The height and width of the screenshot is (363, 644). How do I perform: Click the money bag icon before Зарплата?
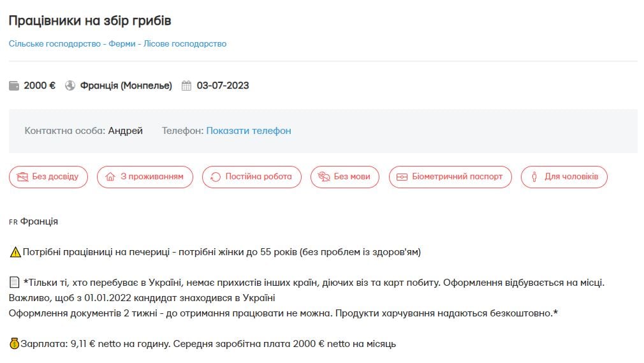click(x=14, y=344)
